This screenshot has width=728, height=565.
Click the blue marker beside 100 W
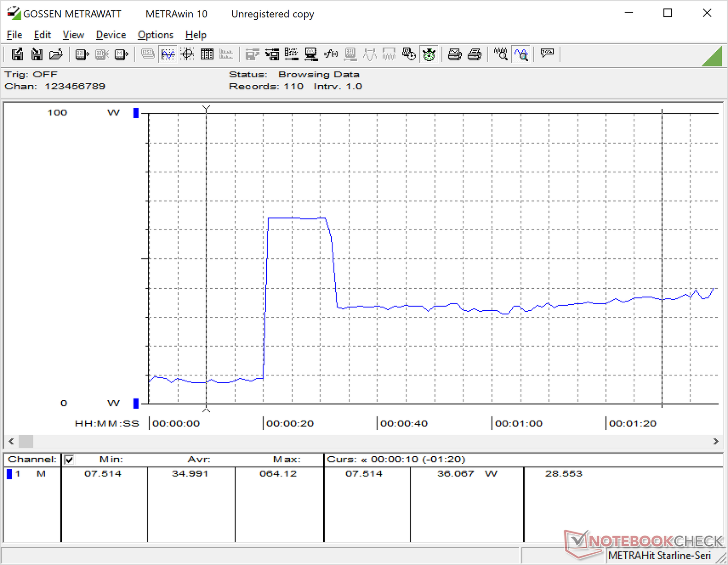click(136, 113)
